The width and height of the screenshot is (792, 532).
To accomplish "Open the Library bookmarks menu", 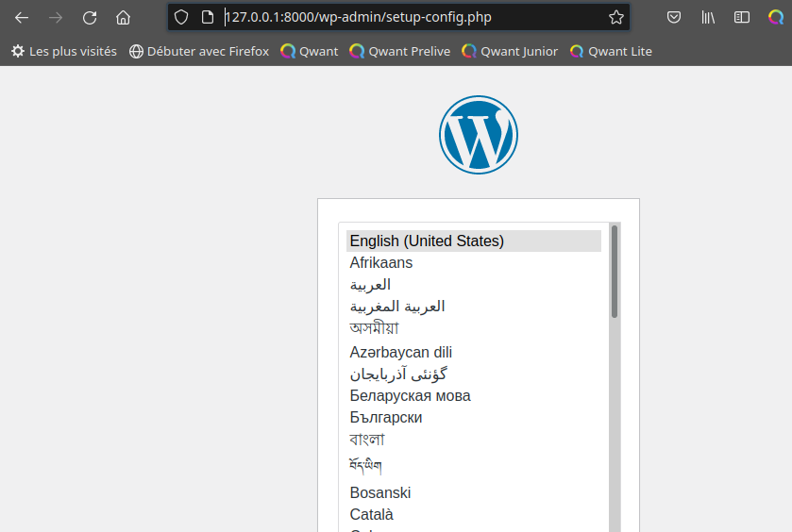I will [x=708, y=18].
